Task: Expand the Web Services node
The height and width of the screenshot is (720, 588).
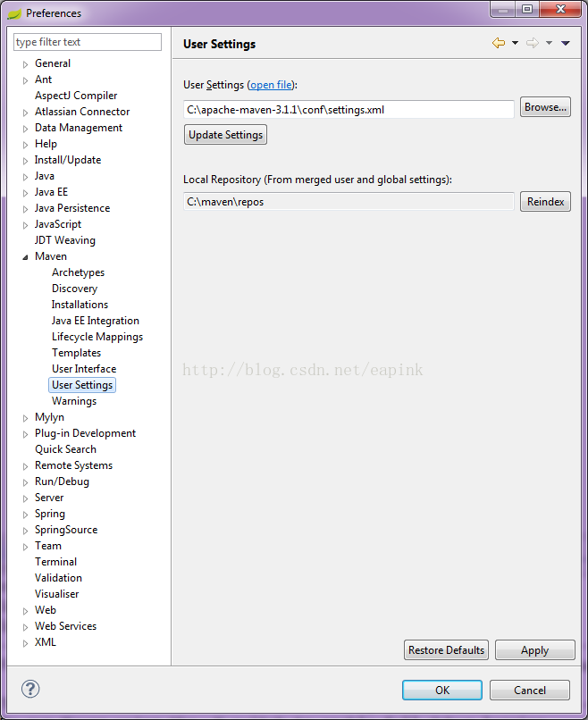Action: tap(25, 627)
